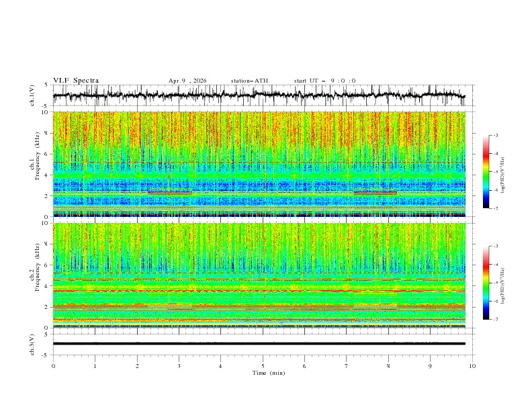
Task: Click the "-5" tick on the upper color bar
Action: pyautogui.click(x=495, y=172)
